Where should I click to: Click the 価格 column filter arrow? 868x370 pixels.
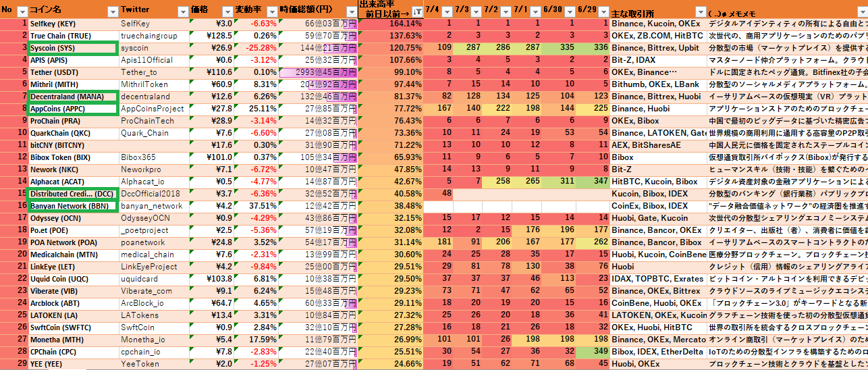coord(226,11)
